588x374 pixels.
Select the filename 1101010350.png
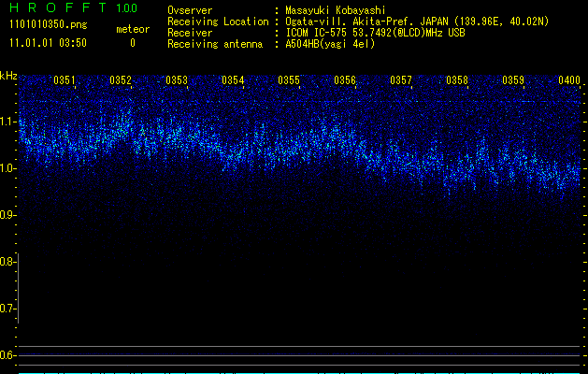49,24
